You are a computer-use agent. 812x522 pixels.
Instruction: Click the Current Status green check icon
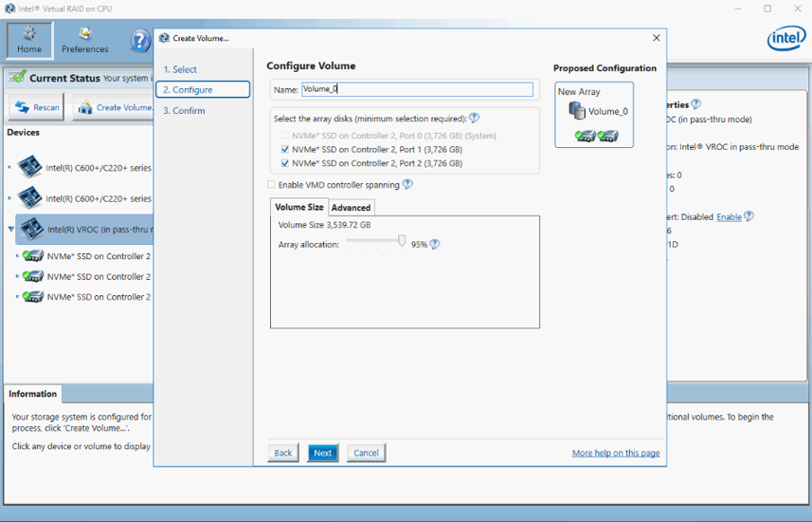pyautogui.click(x=17, y=76)
